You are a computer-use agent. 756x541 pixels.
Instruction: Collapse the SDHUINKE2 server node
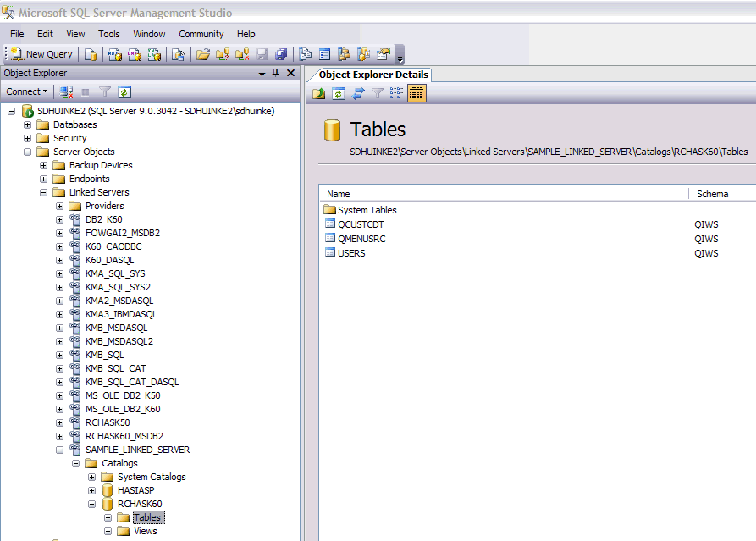12,112
